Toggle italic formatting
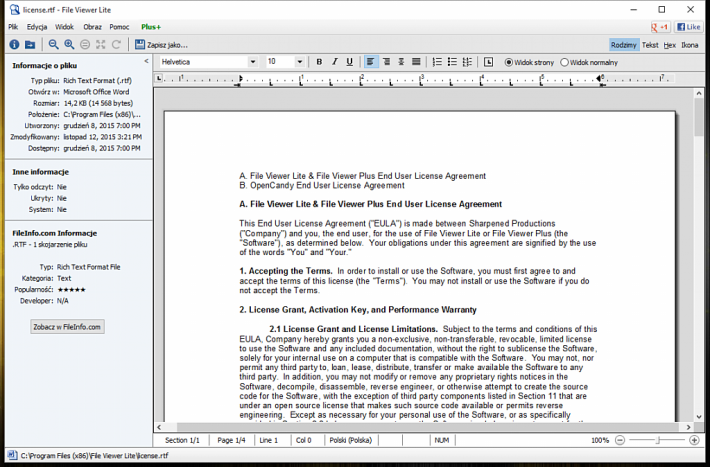The width and height of the screenshot is (710, 467). pos(335,62)
